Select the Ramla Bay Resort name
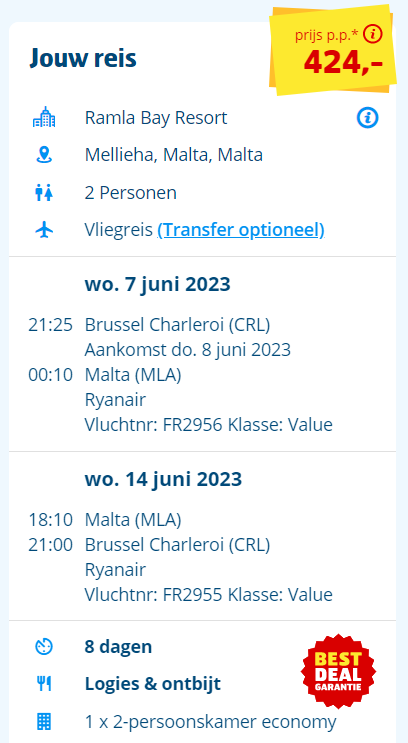 coord(156,118)
